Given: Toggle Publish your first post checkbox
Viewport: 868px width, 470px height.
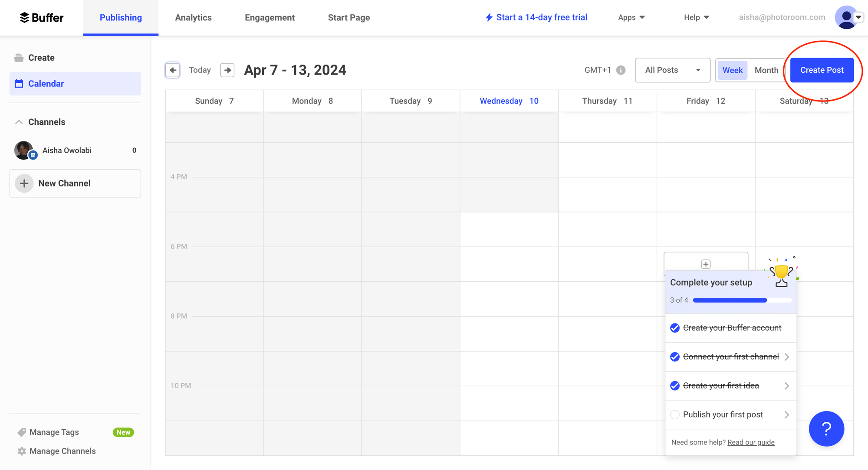Looking at the screenshot, I should click(x=674, y=415).
